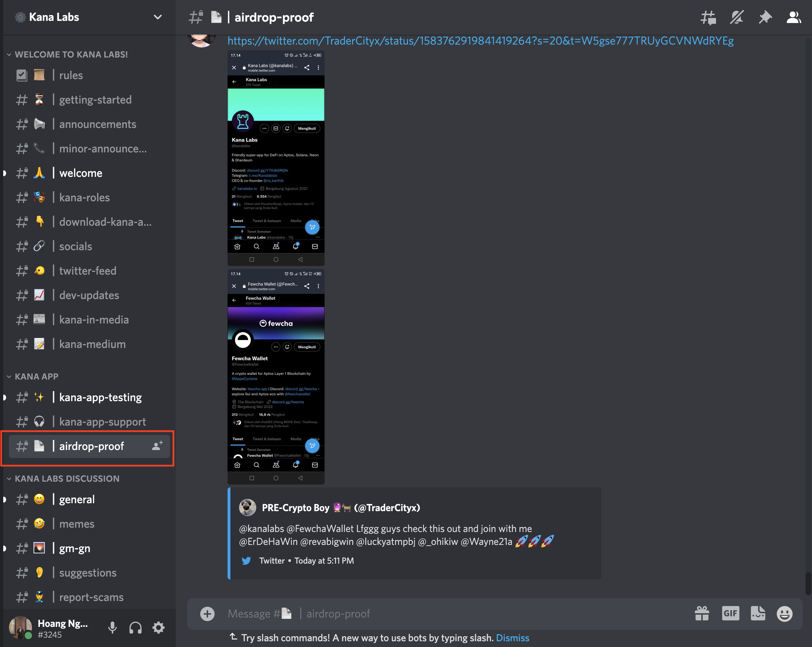Open the Nitro gift icon

[702, 614]
